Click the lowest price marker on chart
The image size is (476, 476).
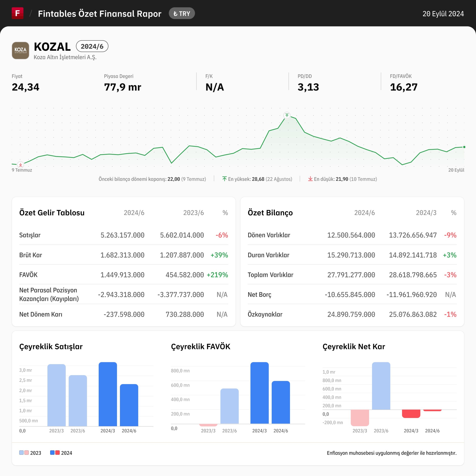[20, 164]
